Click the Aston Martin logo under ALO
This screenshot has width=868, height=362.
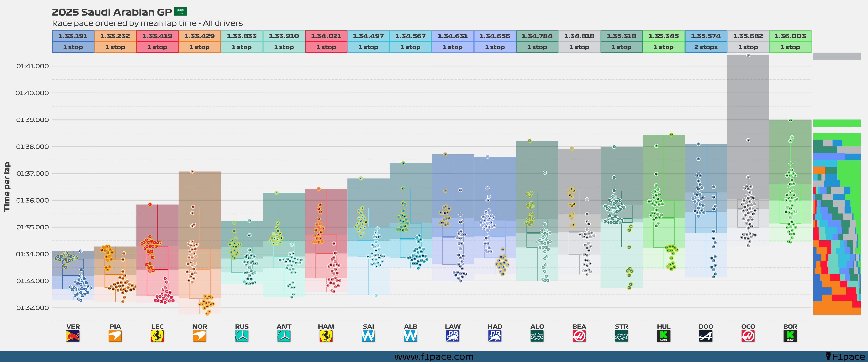click(537, 336)
